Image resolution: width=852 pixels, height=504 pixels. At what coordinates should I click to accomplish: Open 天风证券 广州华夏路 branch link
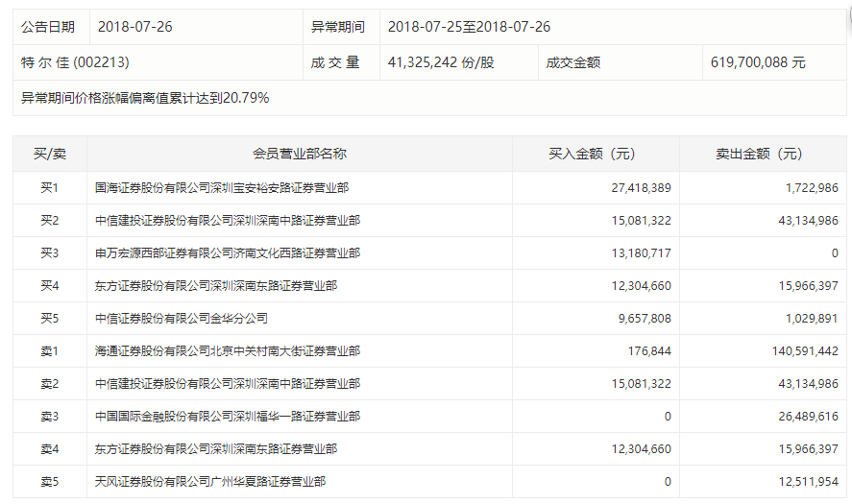(x=210, y=482)
